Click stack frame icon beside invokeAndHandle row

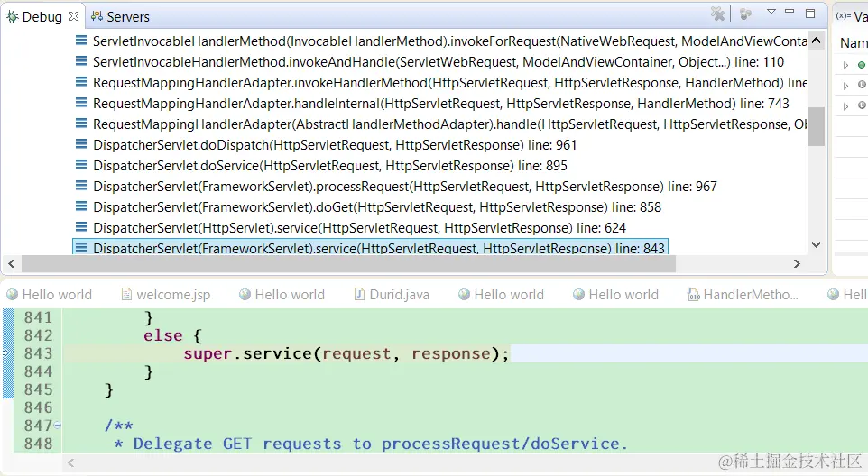81,61
